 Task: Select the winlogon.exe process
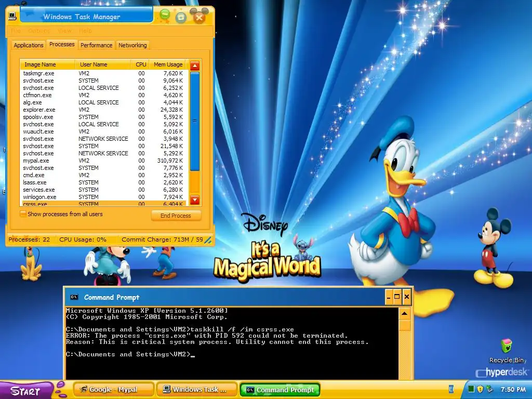pos(103,197)
